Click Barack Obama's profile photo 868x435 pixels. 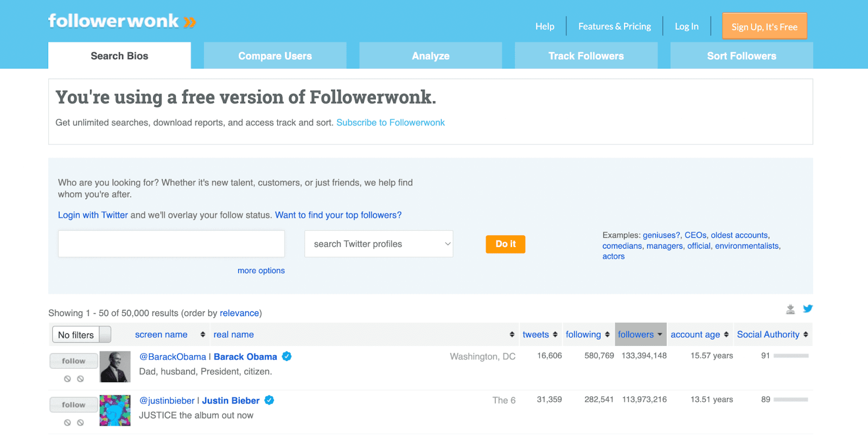(115, 367)
